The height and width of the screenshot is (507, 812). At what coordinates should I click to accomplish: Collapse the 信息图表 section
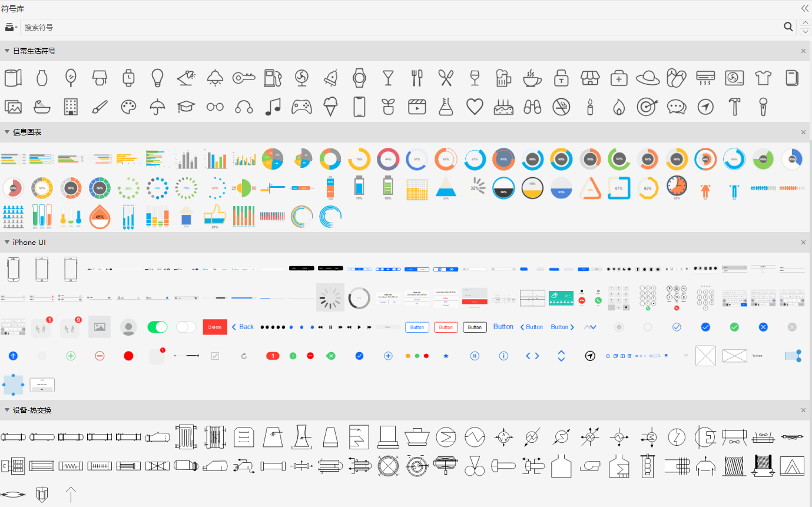click(6, 132)
